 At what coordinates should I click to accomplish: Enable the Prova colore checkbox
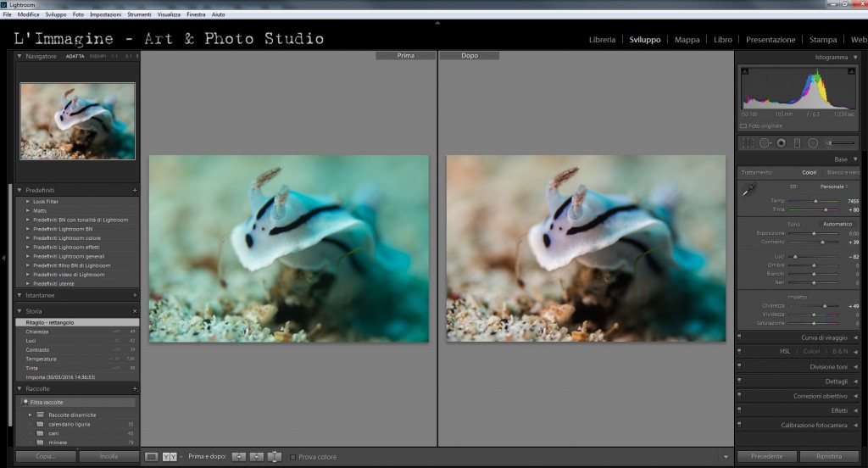[293, 457]
